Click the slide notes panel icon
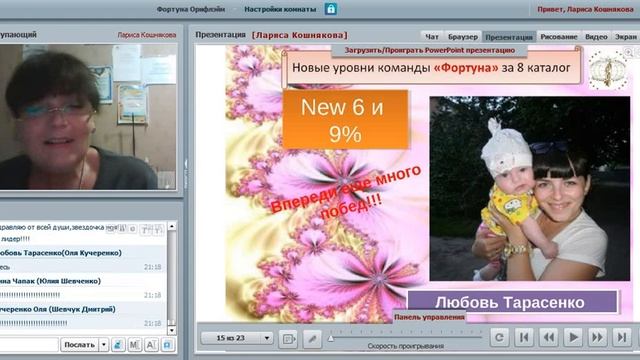This screenshot has height=360, width=640. (x=288, y=338)
